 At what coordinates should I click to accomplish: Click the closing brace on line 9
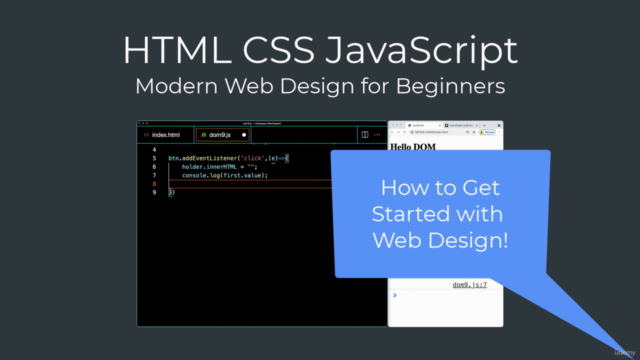point(171,192)
